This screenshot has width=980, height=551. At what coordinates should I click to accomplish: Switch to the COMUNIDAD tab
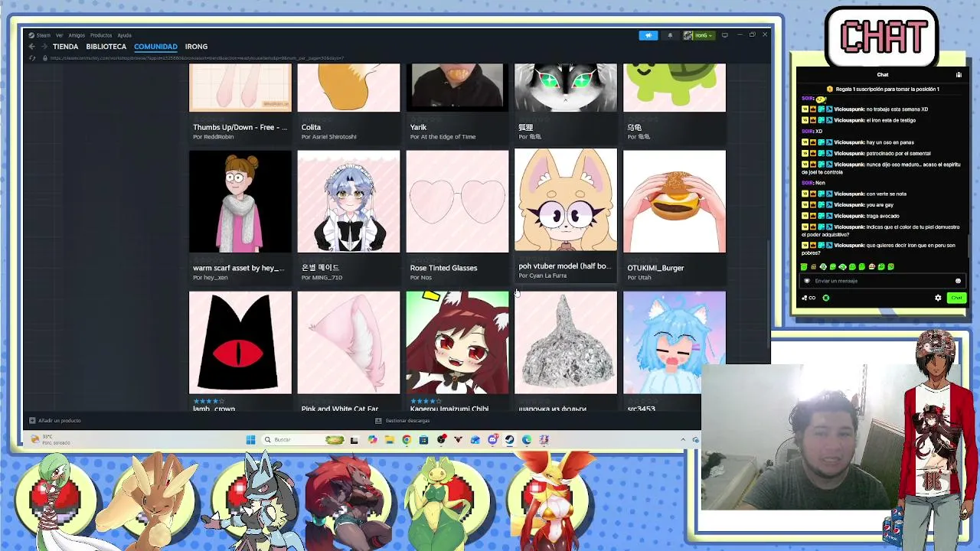(155, 47)
